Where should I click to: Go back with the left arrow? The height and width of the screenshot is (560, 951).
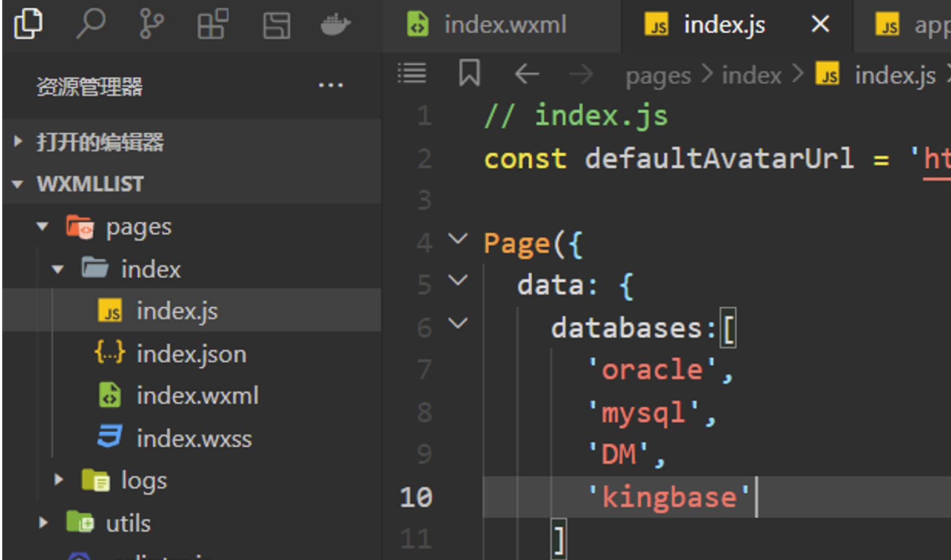click(527, 73)
